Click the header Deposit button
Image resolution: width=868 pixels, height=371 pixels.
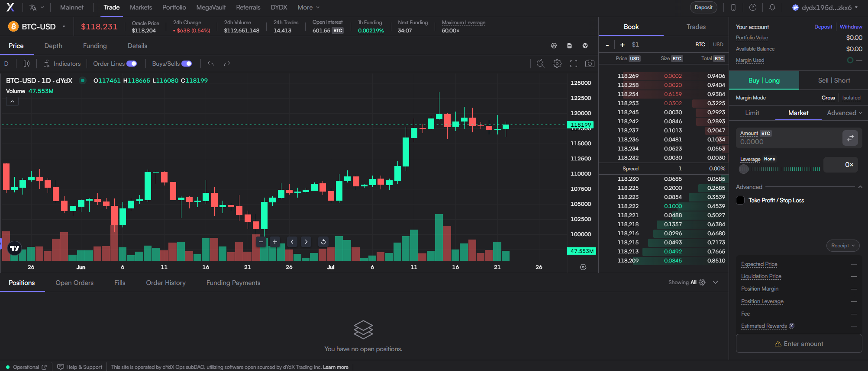tap(703, 7)
